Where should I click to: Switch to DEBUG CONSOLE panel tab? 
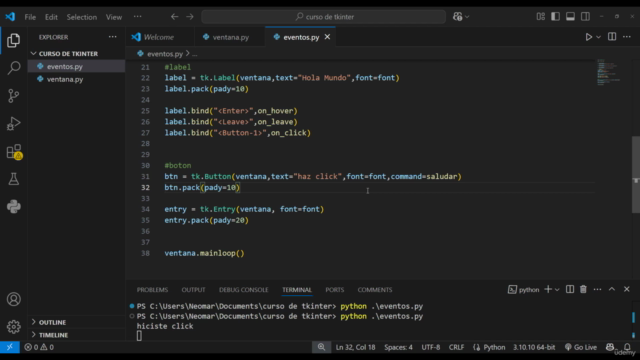(x=244, y=290)
